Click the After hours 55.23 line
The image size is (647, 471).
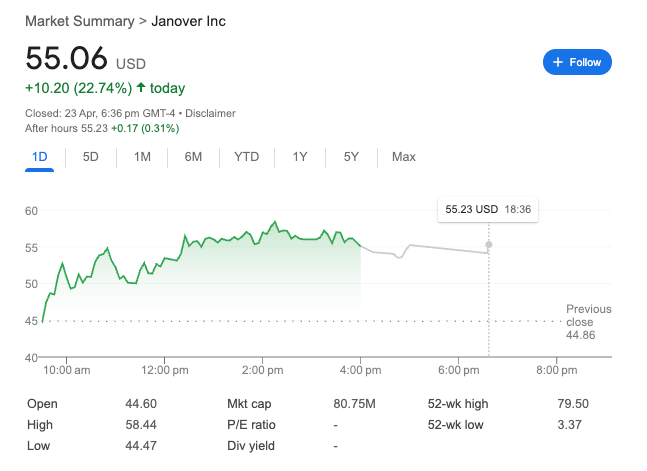pos(102,128)
